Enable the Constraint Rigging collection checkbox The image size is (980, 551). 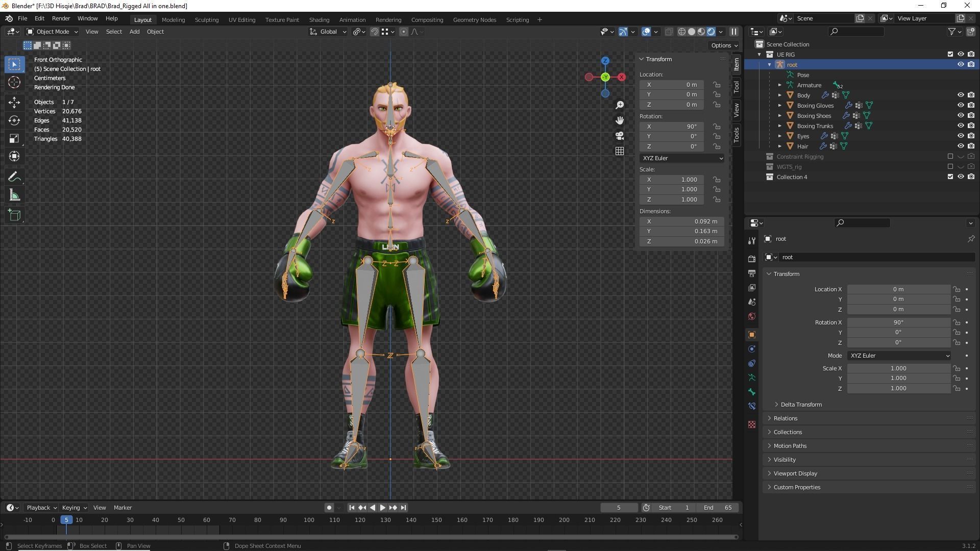click(x=950, y=157)
